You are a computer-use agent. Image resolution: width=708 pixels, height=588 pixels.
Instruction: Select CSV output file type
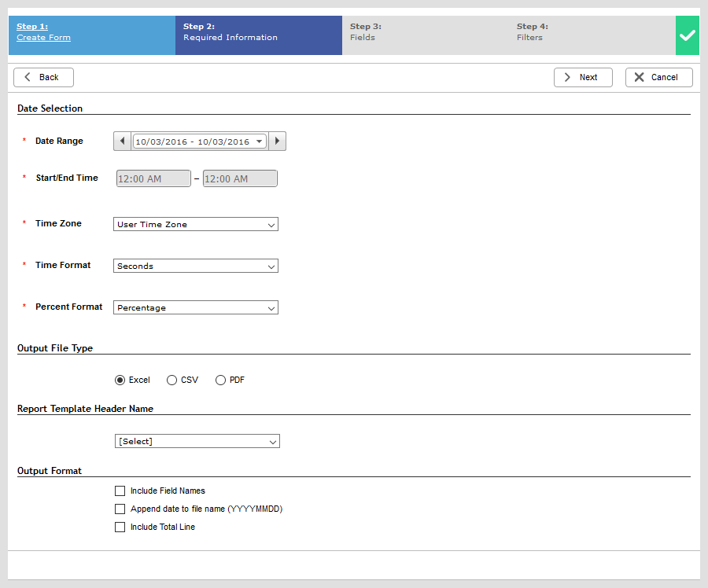pos(171,380)
